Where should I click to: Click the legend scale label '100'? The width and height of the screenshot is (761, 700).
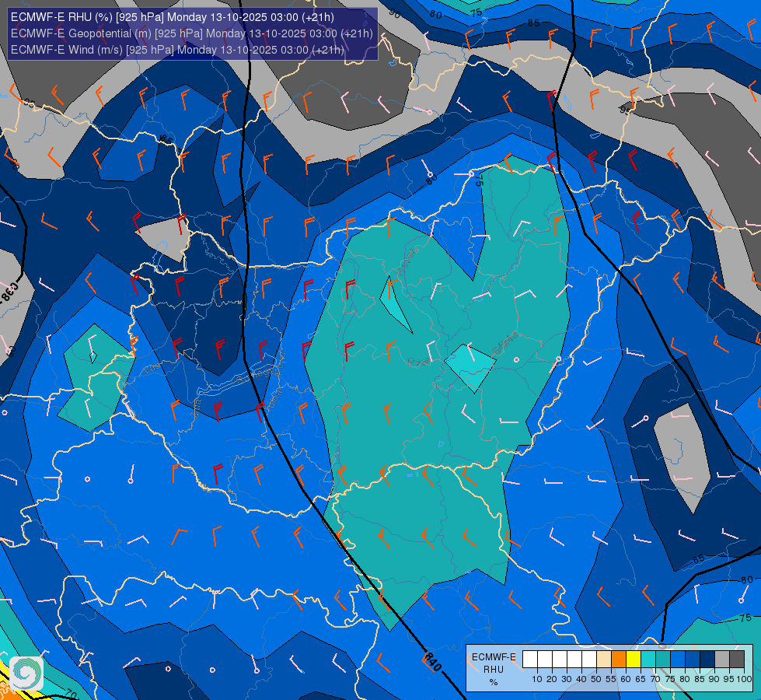tap(744, 679)
